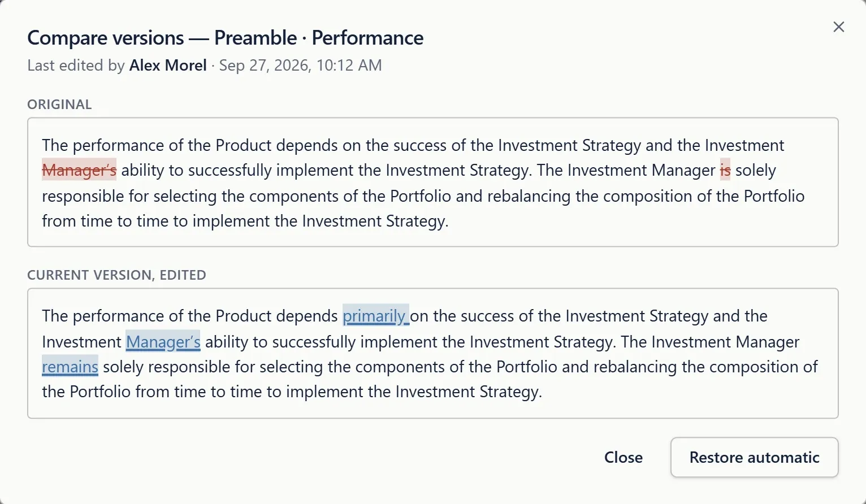Click the struck-through "Manager's" in the original
Image resolution: width=866 pixels, height=504 pixels.
[79, 170]
